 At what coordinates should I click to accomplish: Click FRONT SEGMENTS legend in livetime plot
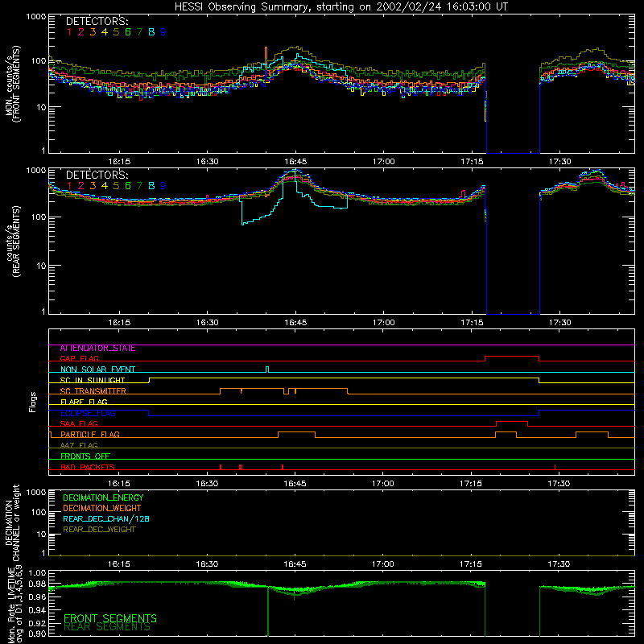pos(110,618)
